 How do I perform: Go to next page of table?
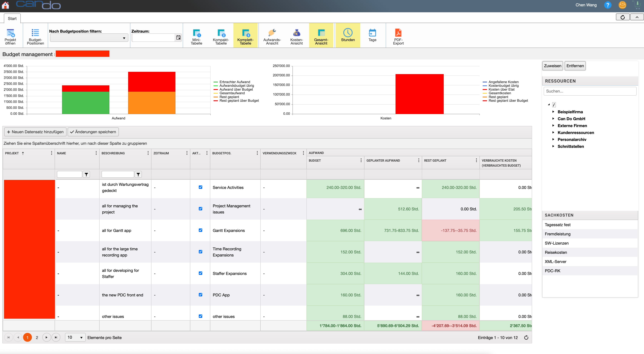point(47,337)
